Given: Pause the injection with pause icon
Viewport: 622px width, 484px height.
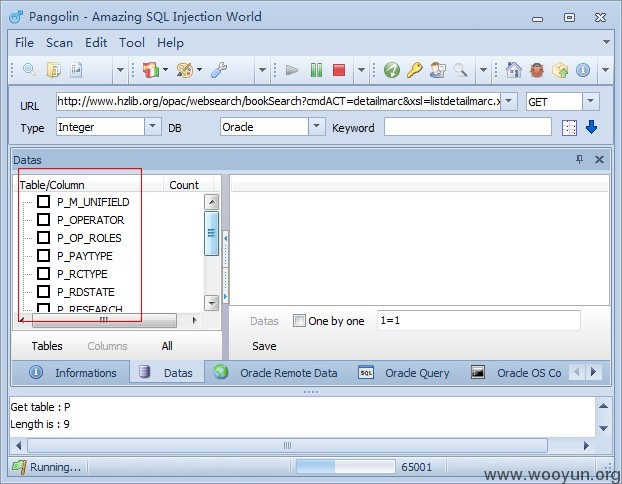Looking at the screenshot, I should pyautogui.click(x=316, y=70).
